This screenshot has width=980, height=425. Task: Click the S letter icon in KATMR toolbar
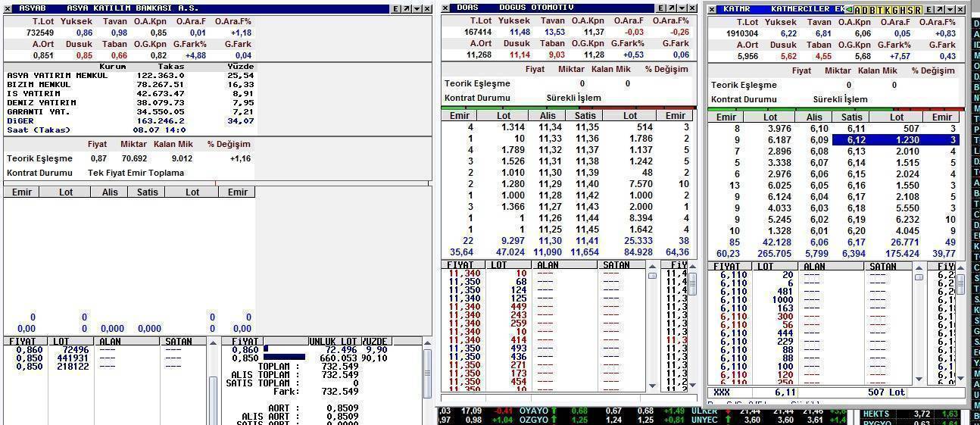pyautogui.click(x=909, y=10)
